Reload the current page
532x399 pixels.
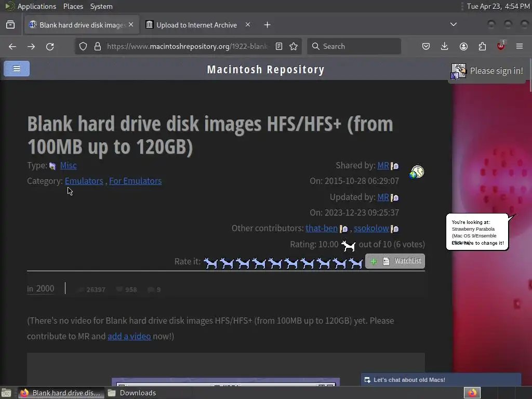tap(50, 46)
